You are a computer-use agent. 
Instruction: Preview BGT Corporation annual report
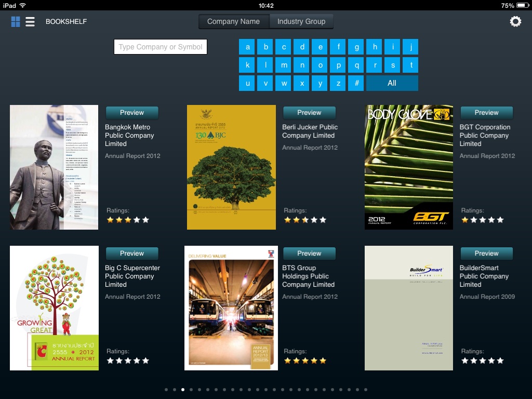pyautogui.click(x=486, y=113)
